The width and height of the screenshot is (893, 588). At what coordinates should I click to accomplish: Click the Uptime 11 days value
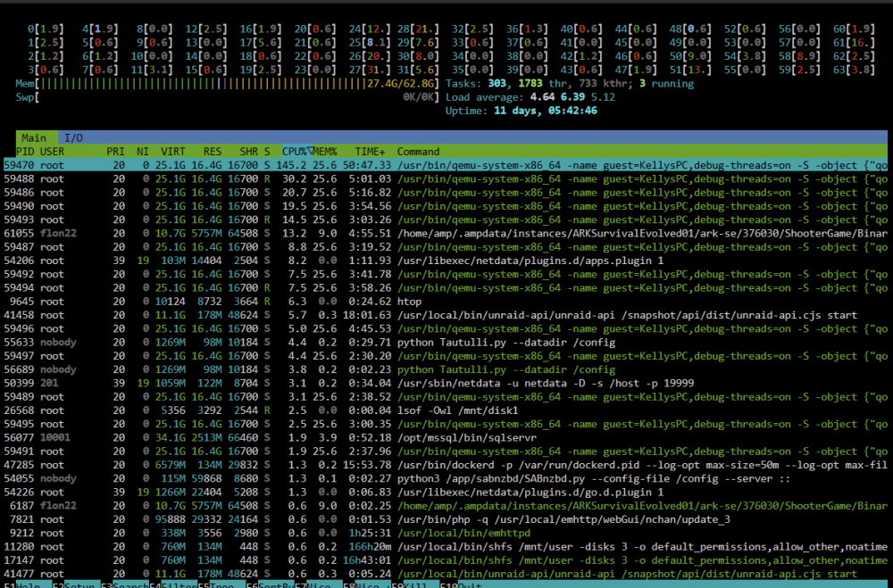(x=545, y=111)
